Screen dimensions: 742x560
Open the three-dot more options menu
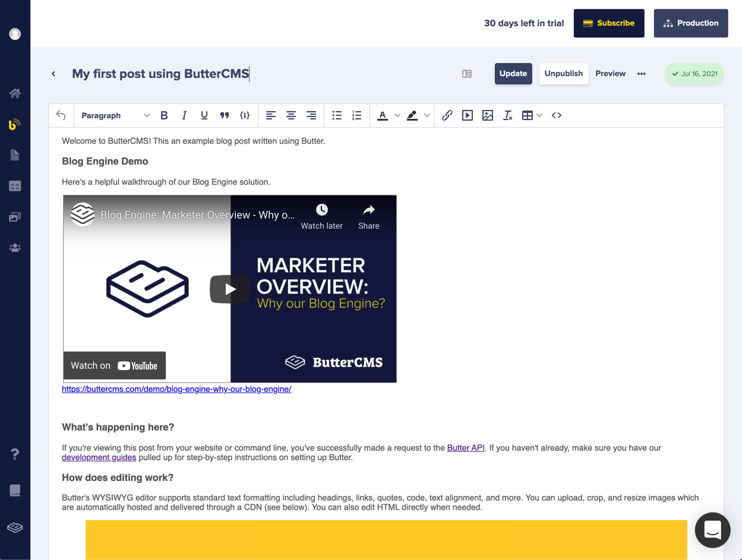point(642,74)
